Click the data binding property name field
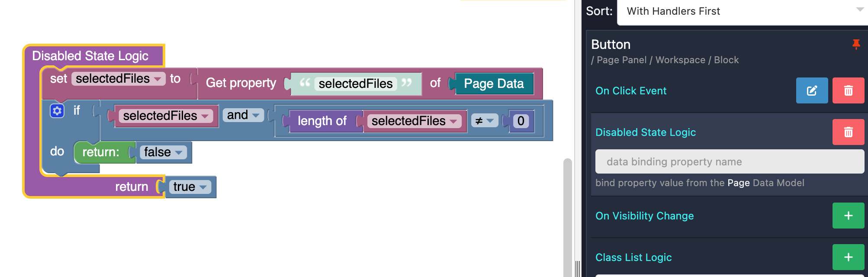Image resolution: width=868 pixels, height=277 pixels. [x=729, y=161]
